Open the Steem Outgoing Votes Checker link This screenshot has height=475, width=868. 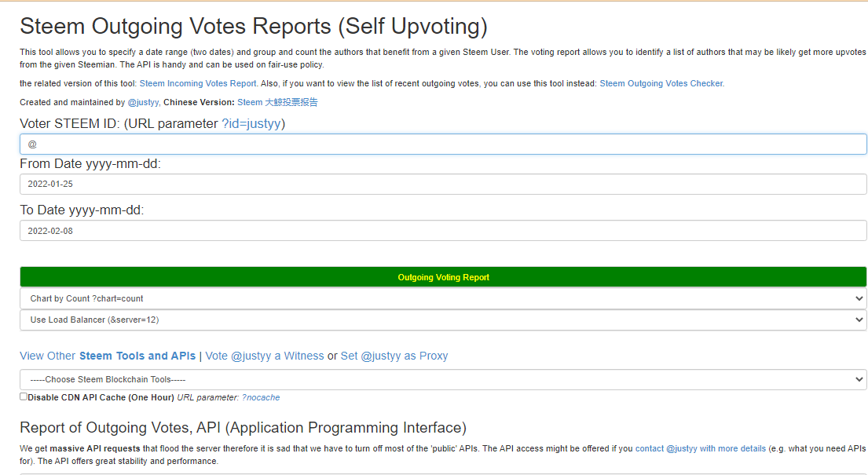[x=661, y=83]
